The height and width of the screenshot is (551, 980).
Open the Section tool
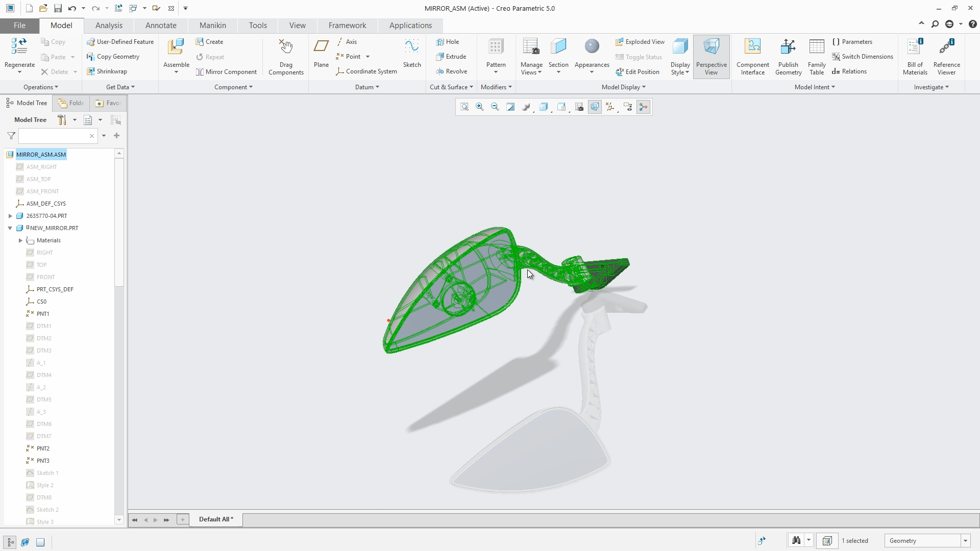click(558, 56)
